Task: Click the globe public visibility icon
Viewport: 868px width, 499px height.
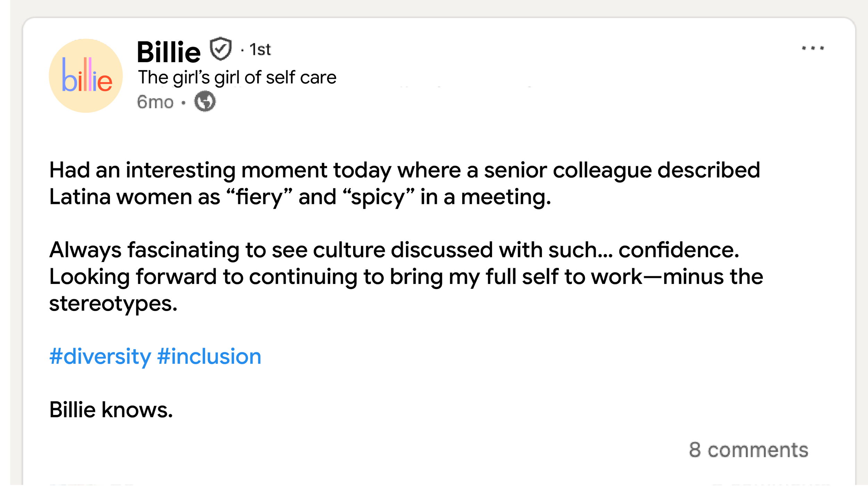Action: coord(205,101)
